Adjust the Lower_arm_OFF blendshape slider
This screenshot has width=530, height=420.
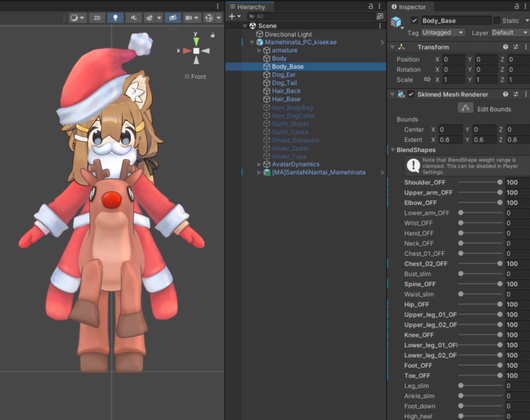[480, 213]
